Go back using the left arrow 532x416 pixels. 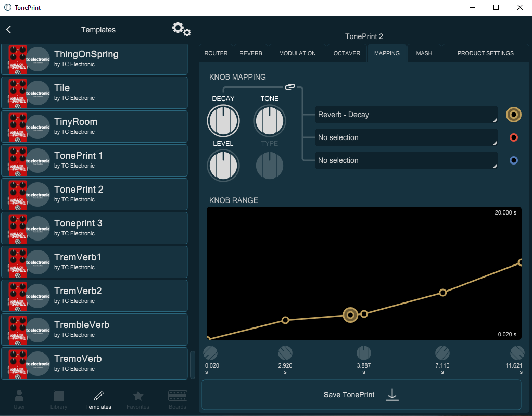click(9, 30)
